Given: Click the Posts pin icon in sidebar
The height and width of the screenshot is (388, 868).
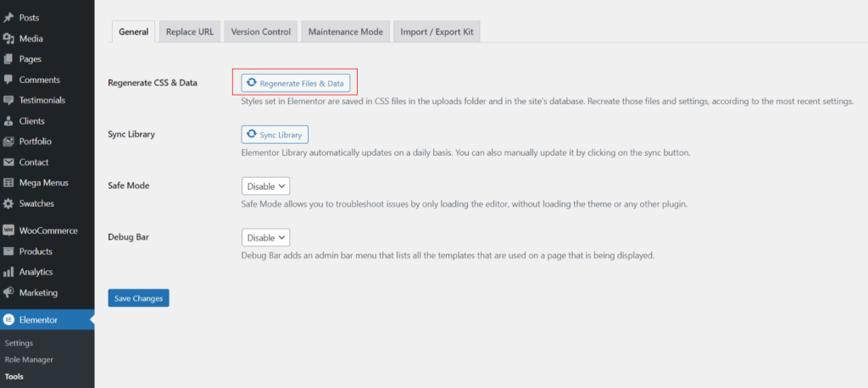Looking at the screenshot, I should coord(8,18).
